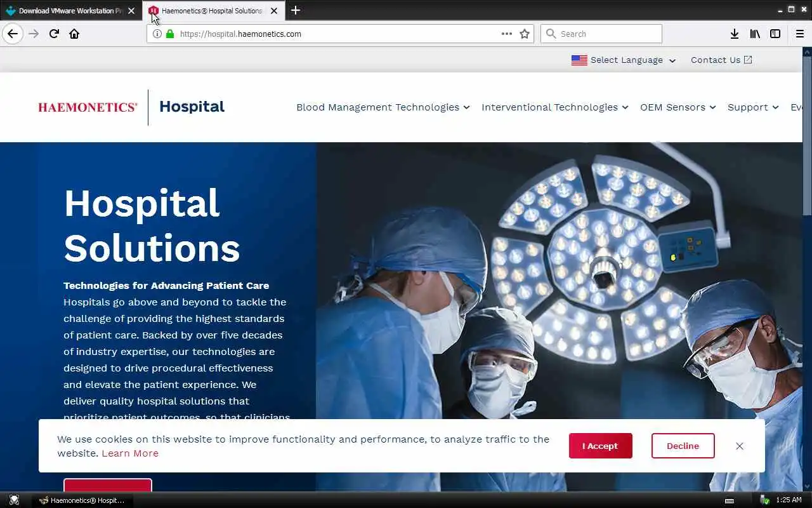Open page actions three-dot menu
The width and height of the screenshot is (812, 508).
pyautogui.click(x=507, y=34)
